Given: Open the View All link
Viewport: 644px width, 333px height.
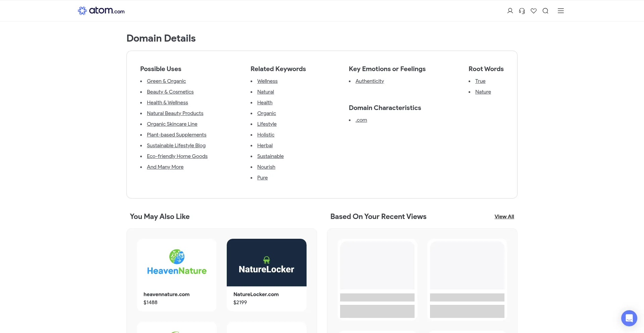Looking at the screenshot, I should (504, 217).
